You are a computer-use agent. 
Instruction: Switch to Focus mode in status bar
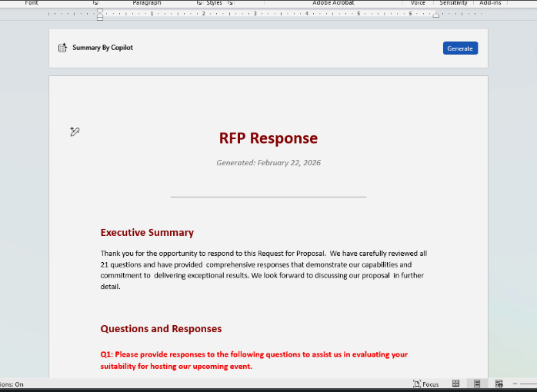425,384
